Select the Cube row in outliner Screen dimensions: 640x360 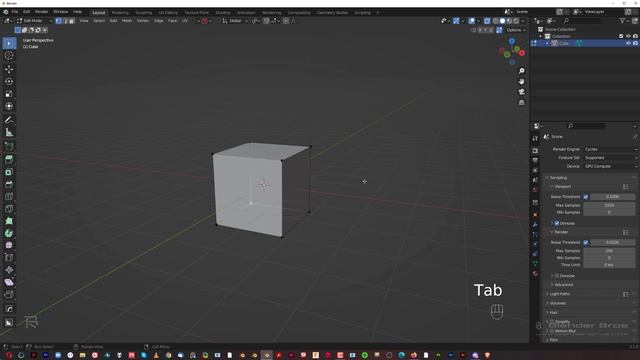[x=584, y=43]
